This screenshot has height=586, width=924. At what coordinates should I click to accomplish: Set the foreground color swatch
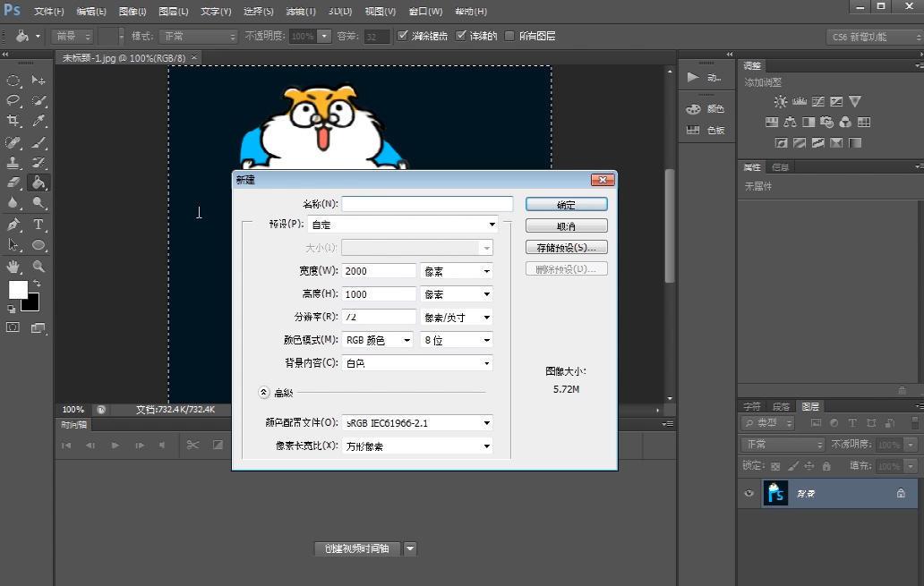coord(17,289)
